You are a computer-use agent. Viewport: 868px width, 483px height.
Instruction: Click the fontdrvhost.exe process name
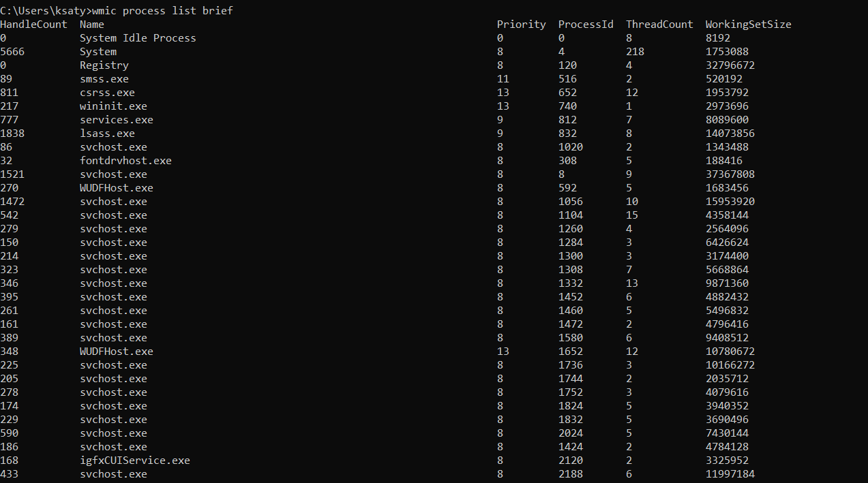pos(125,161)
